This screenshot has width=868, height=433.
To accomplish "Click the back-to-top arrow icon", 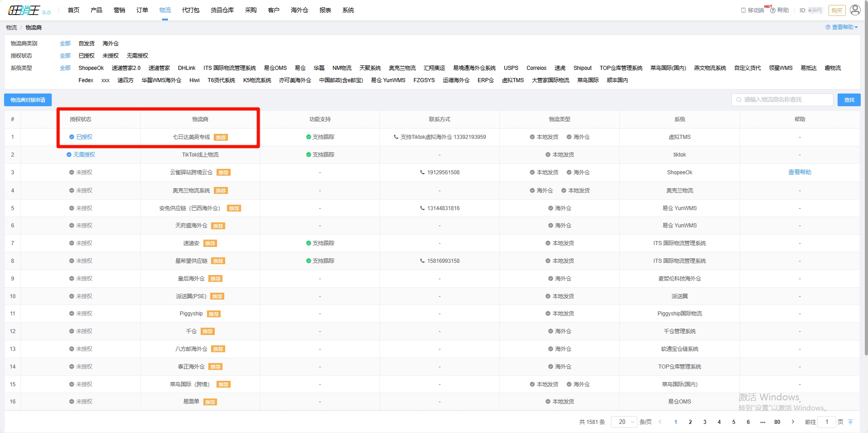I will tap(850, 422).
